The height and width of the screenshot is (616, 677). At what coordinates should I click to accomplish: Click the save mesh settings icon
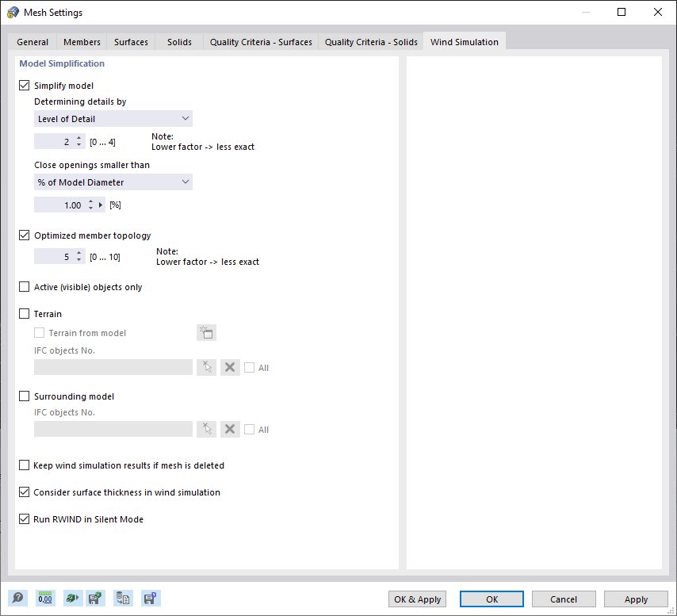[x=95, y=599]
